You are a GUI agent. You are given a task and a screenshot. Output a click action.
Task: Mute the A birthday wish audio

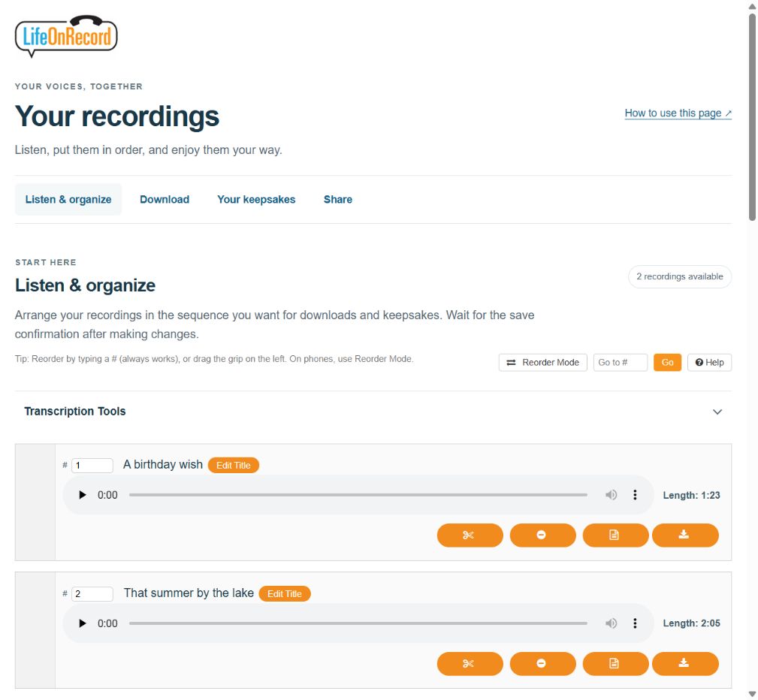tap(611, 495)
